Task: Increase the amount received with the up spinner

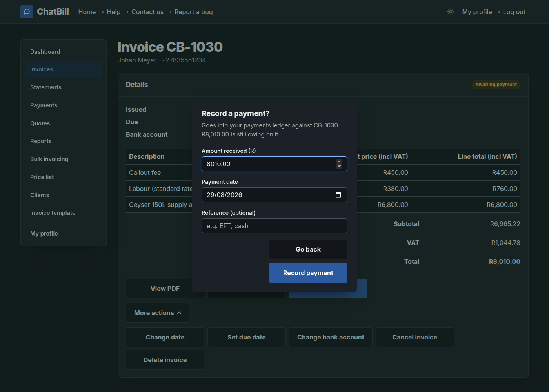Action: coord(339,162)
